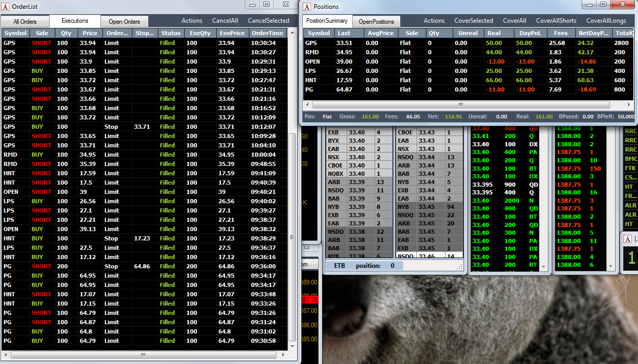Click the ETB position label
The height and width of the screenshot is (364, 638).
[364, 266]
